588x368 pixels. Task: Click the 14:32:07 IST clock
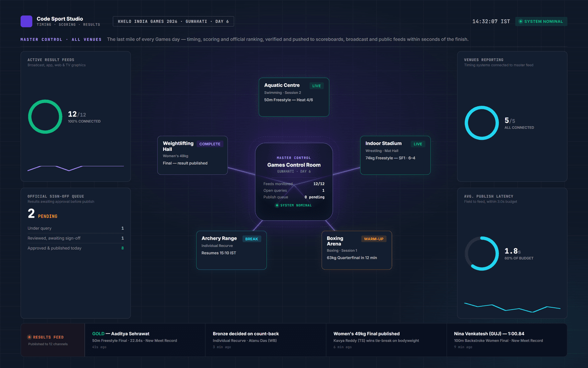[x=491, y=22]
